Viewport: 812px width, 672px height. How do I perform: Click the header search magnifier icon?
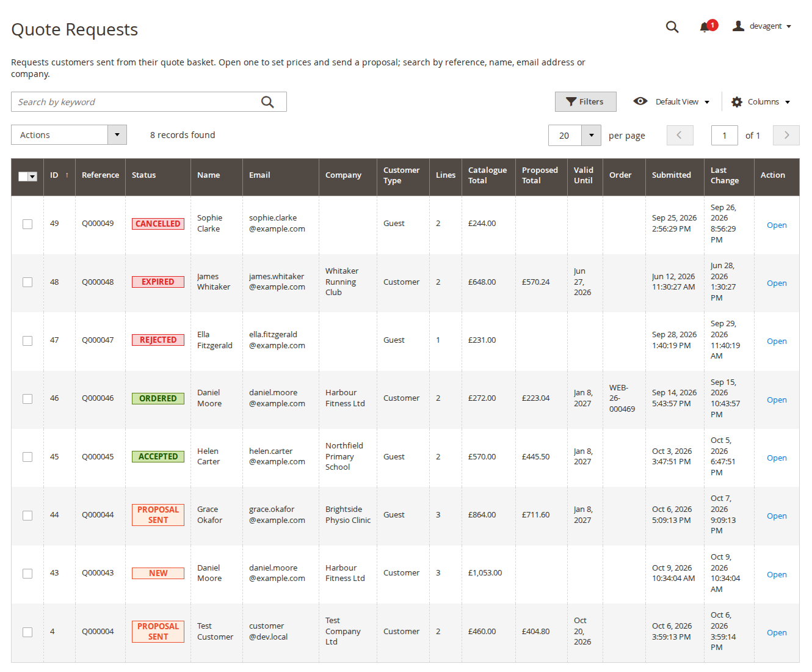672,27
